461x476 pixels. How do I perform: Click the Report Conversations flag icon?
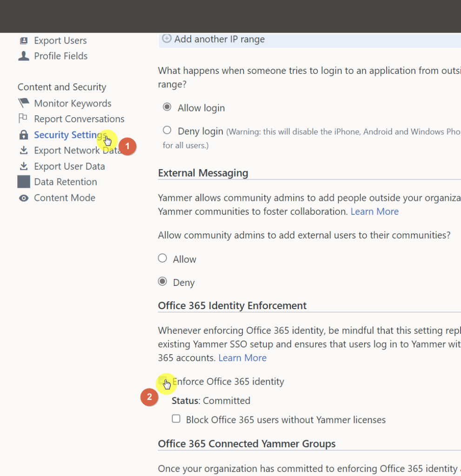pyautogui.click(x=23, y=119)
